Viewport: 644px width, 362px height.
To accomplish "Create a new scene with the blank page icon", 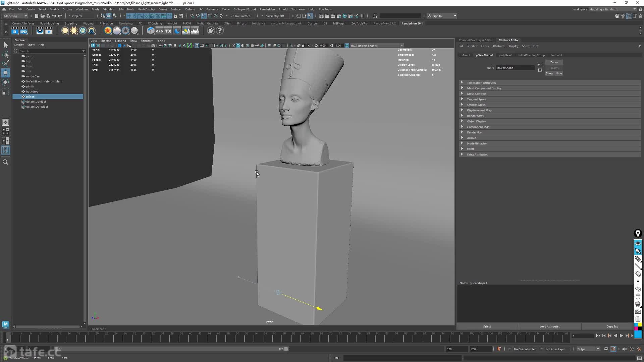I will coord(37,16).
